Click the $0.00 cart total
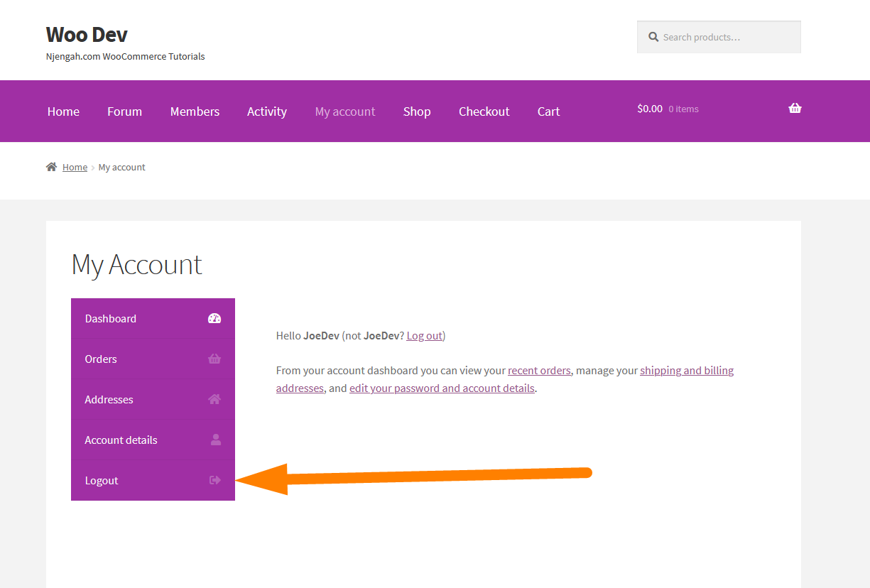This screenshot has height=588, width=870. (x=650, y=109)
